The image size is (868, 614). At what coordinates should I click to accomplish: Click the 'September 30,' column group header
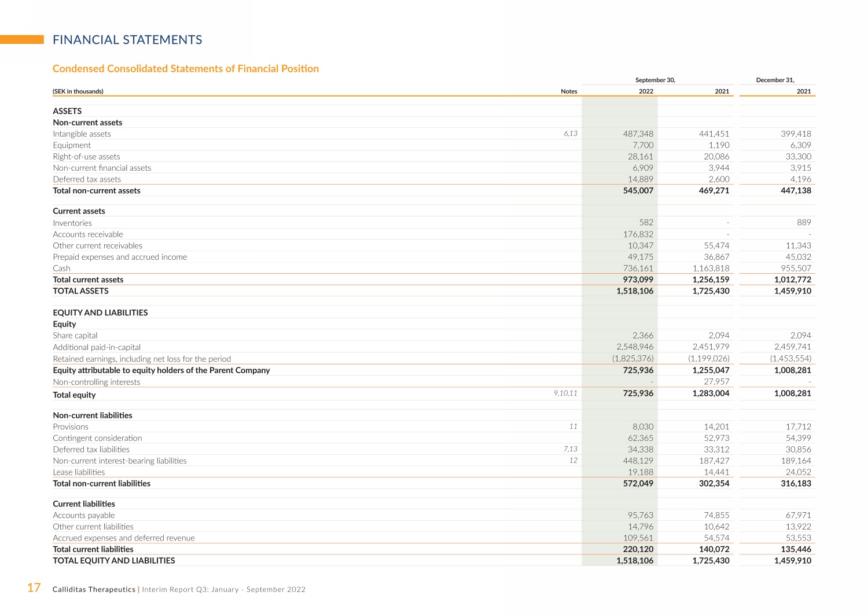655,80
